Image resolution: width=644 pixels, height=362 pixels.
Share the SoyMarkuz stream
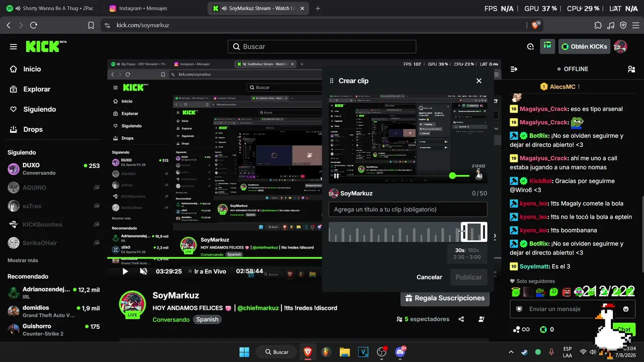(461, 319)
